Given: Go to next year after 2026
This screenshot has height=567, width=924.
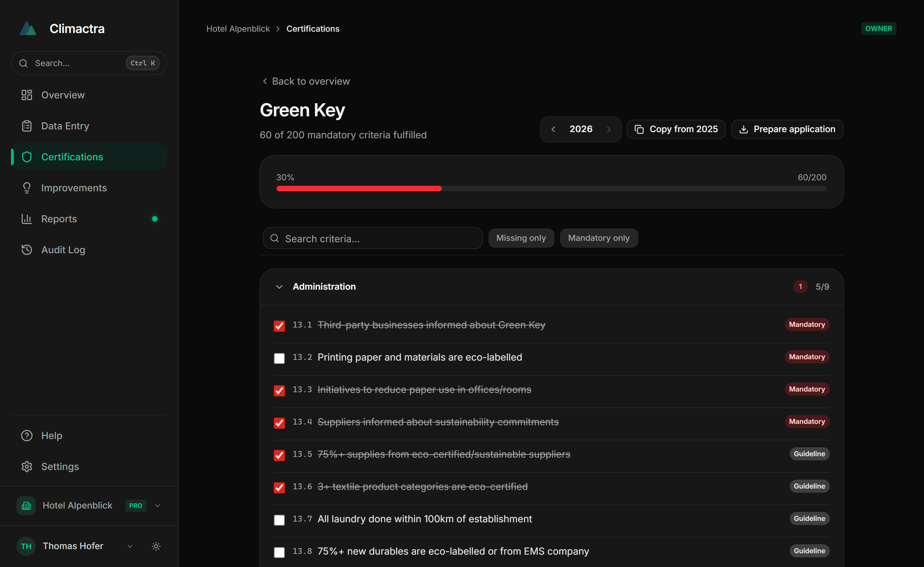Looking at the screenshot, I should click(x=609, y=129).
